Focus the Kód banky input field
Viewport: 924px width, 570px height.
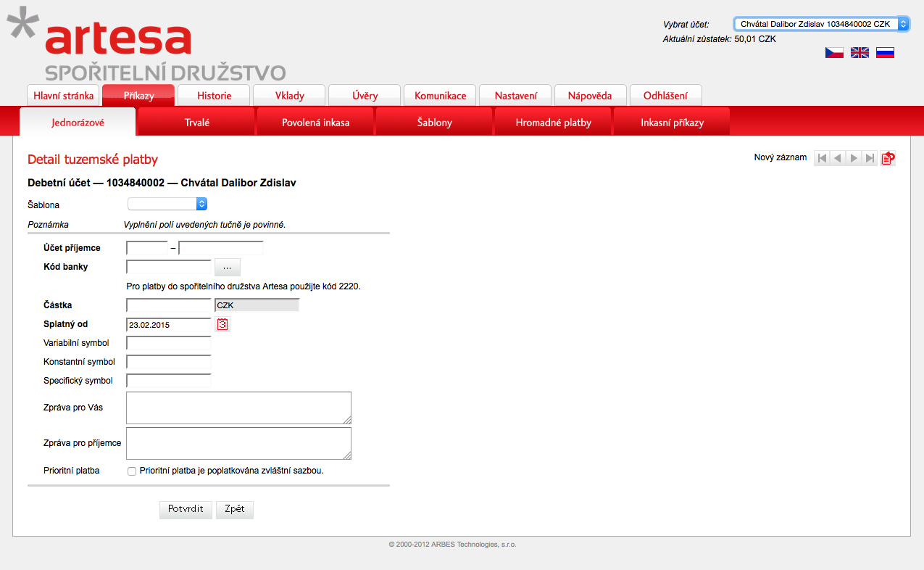point(169,267)
